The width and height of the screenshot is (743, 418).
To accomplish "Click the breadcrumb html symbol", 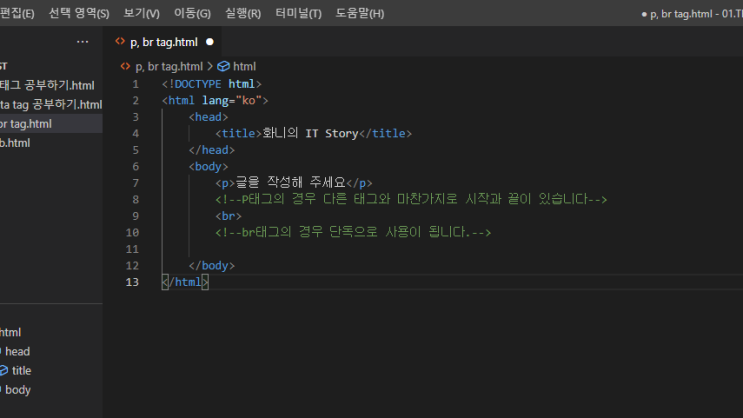I will click(x=244, y=66).
